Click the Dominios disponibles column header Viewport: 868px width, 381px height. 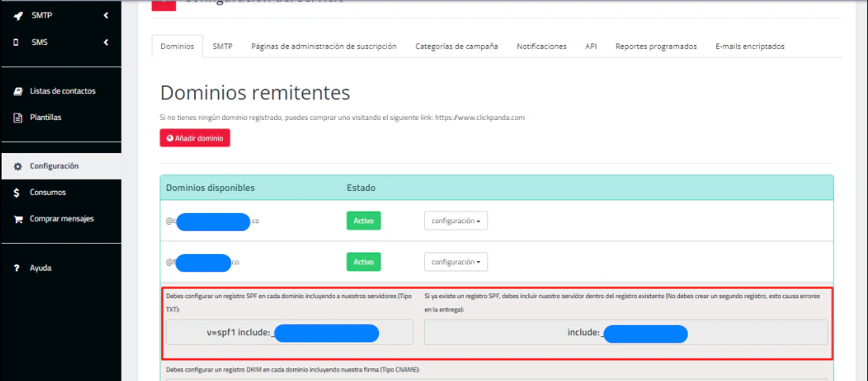(210, 188)
